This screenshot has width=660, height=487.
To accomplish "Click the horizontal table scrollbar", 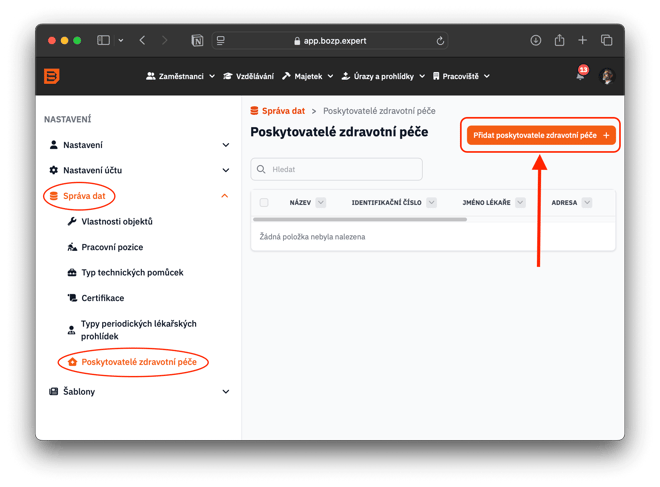I will point(360,219).
